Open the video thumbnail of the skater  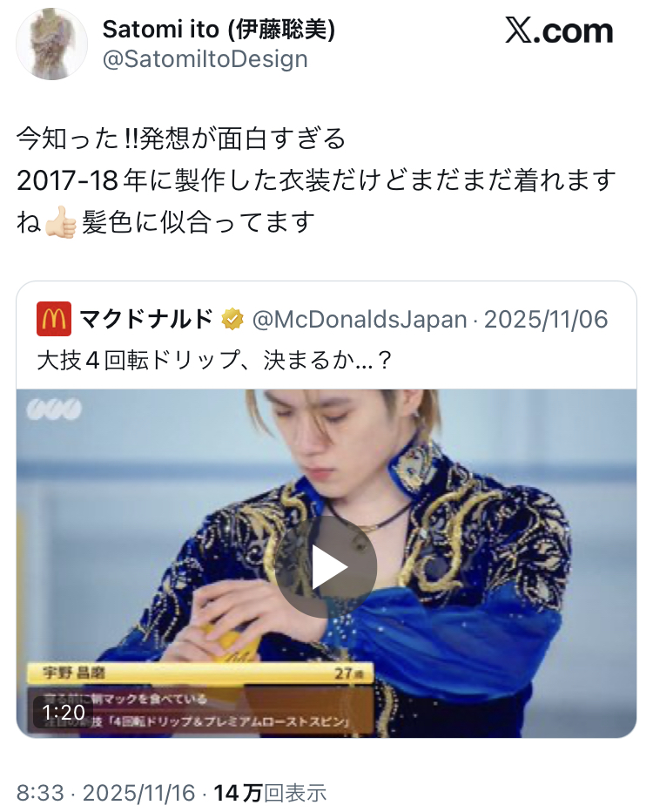tap(326, 564)
